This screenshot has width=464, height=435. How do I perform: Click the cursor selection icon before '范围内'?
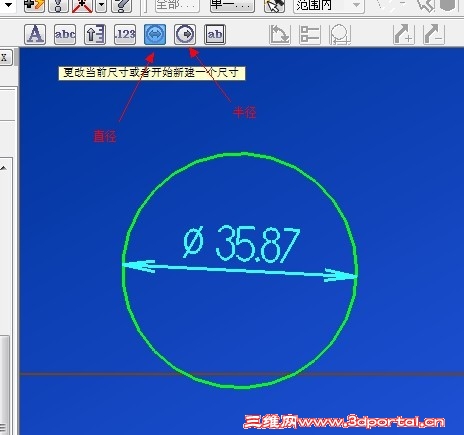coord(275,6)
